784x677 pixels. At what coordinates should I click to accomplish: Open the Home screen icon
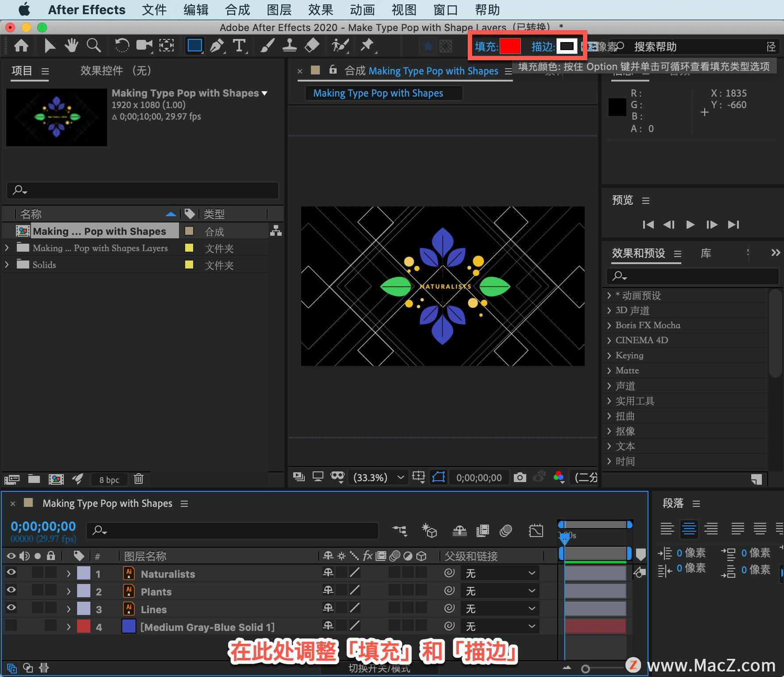pyautogui.click(x=21, y=46)
